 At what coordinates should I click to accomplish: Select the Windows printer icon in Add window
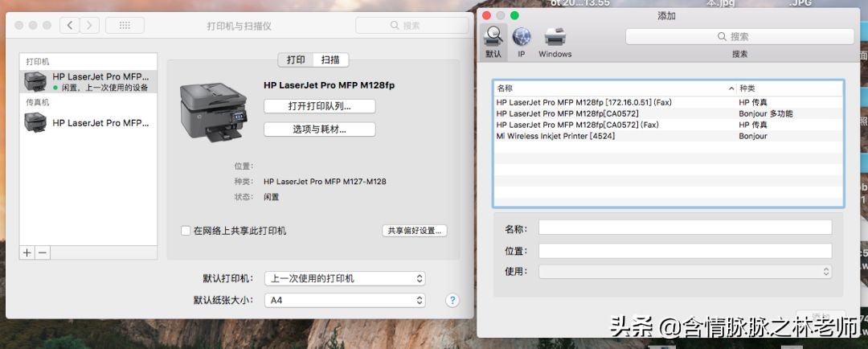(555, 42)
